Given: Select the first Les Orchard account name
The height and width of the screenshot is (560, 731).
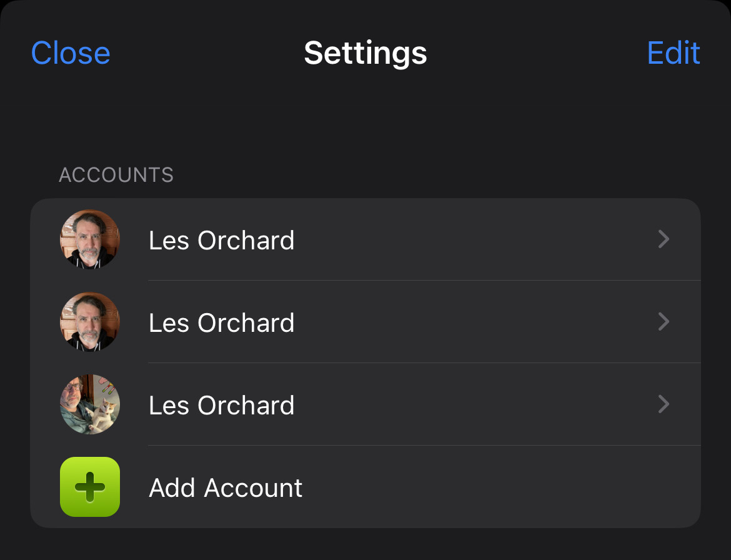Looking at the screenshot, I should [221, 241].
